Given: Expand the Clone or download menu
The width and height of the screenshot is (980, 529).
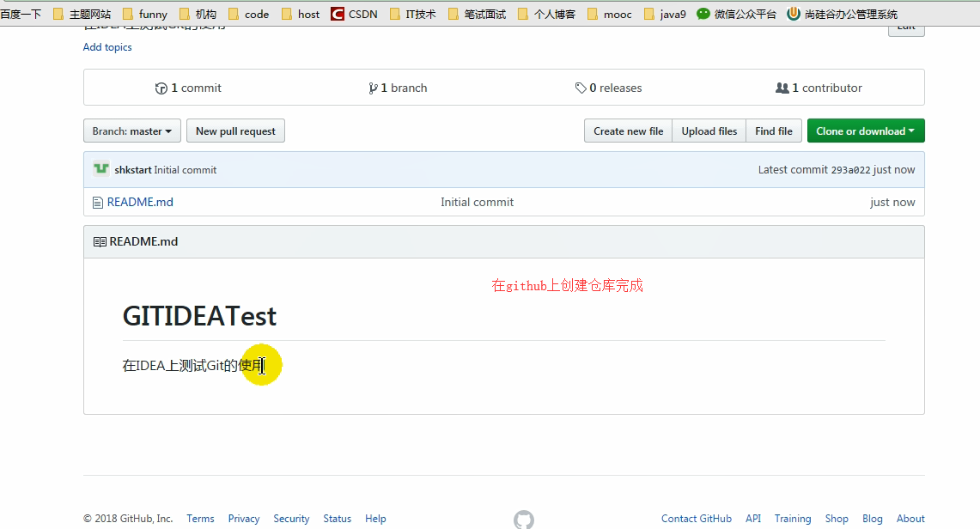Looking at the screenshot, I should pos(866,131).
